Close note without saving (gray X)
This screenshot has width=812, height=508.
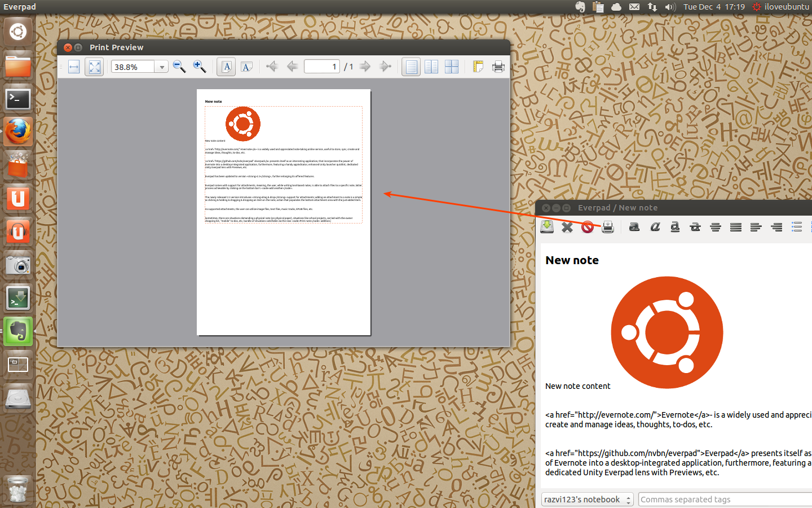(567, 227)
